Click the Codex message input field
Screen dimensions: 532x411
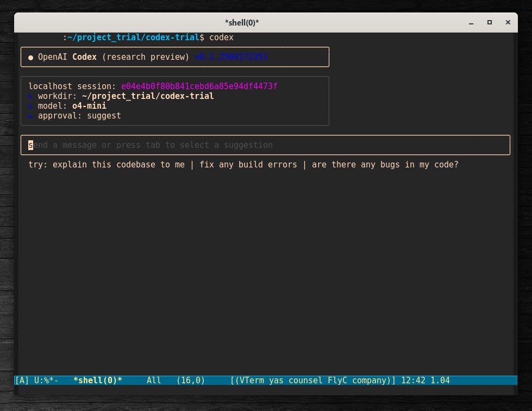point(265,145)
